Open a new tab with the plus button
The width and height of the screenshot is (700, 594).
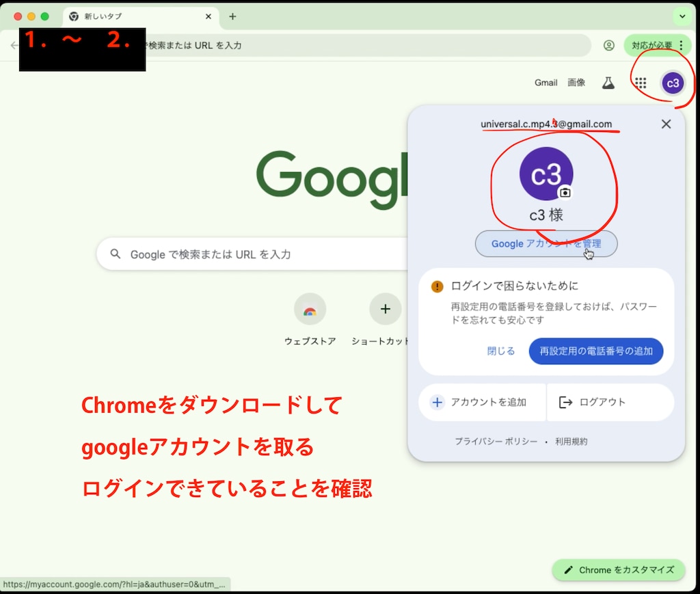pyautogui.click(x=234, y=16)
